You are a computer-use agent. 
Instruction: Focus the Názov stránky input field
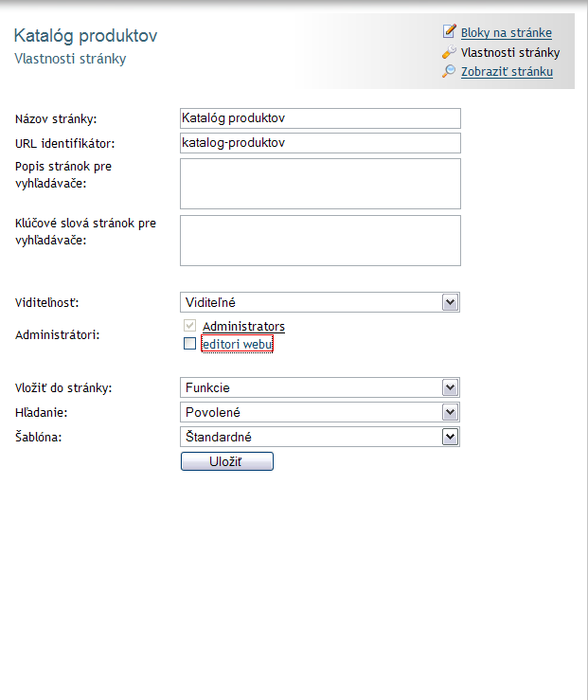tap(320, 118)
